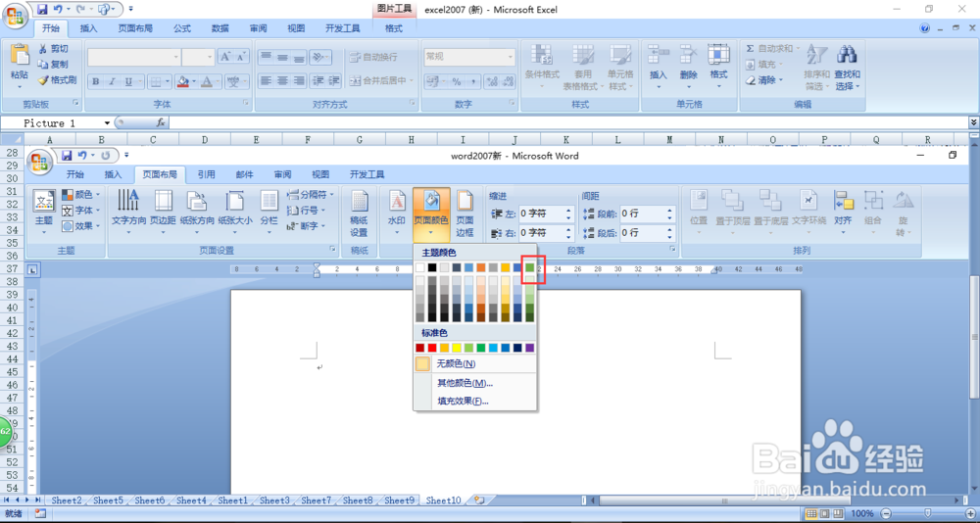Click the Copy (复制) icon in Excel
This screenshot has height=523, width=980.
[x=42, y=65]
